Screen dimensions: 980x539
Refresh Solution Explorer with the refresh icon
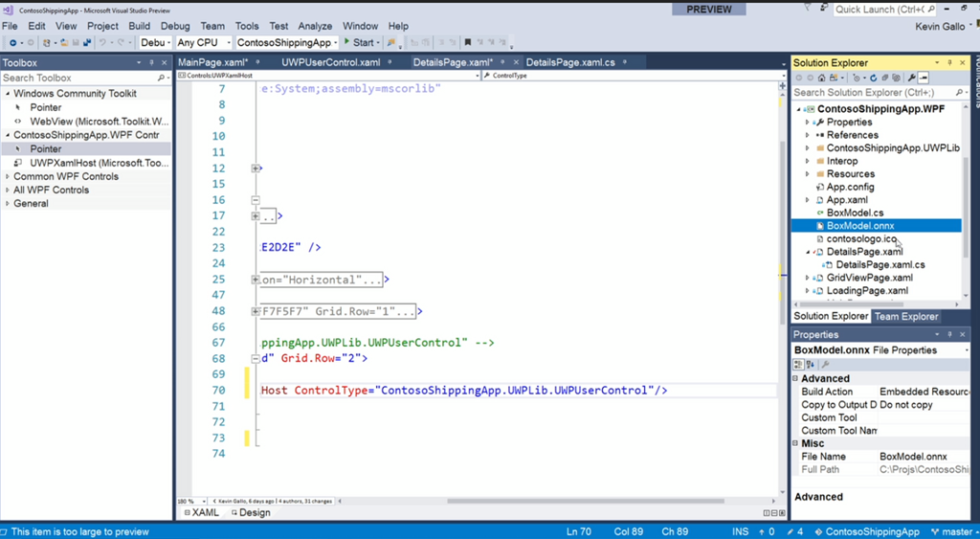click(x=876, y=78)
